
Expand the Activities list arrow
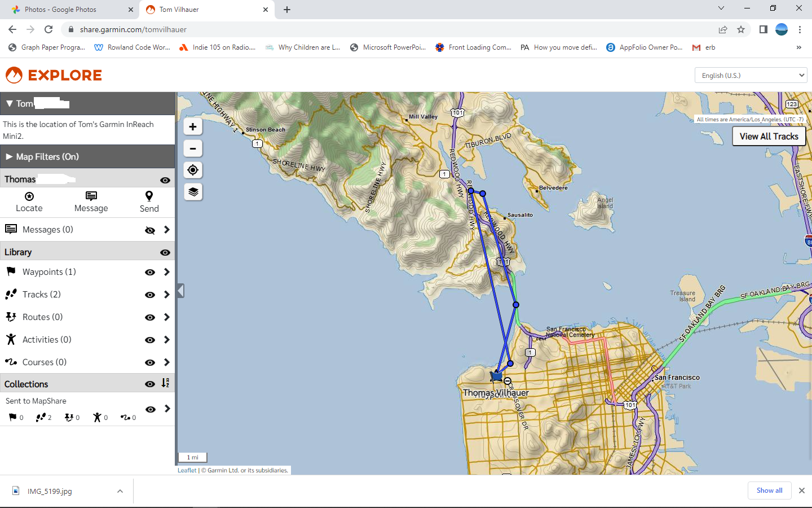166,340
